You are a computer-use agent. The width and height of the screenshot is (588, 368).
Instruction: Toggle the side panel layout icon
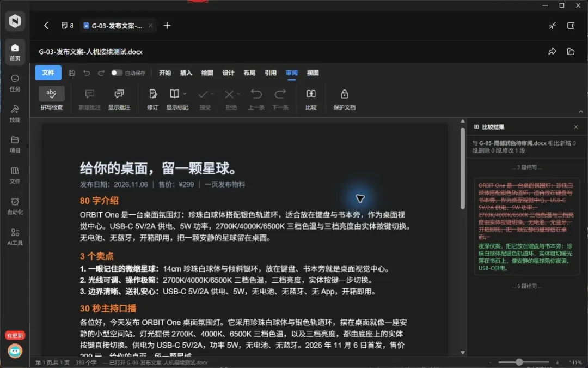(x=571, y=25)
